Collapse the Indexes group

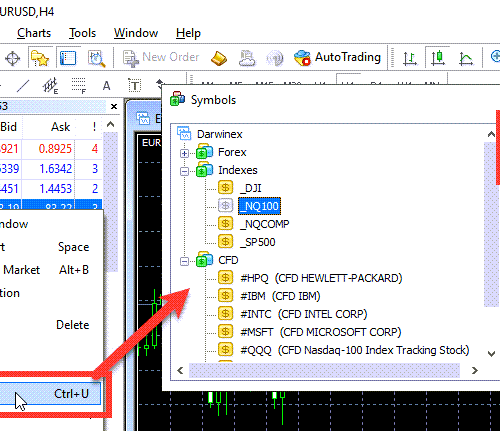184,171
